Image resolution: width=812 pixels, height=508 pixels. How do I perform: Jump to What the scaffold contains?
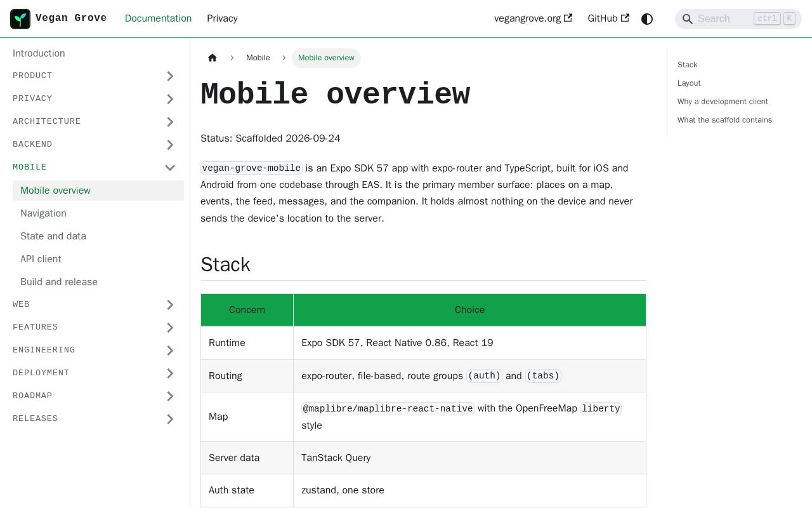[724, 120]
